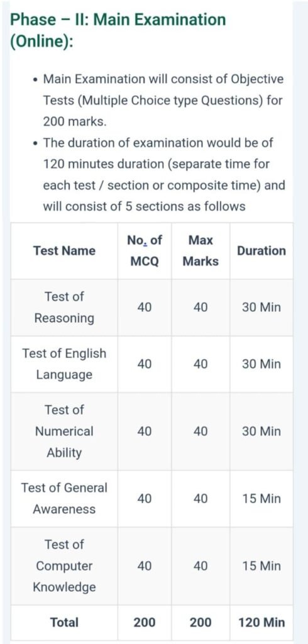Select the Test of Computer Knowledge cell
The width and height of the screenshot is (308, 644).
(64, 566)
